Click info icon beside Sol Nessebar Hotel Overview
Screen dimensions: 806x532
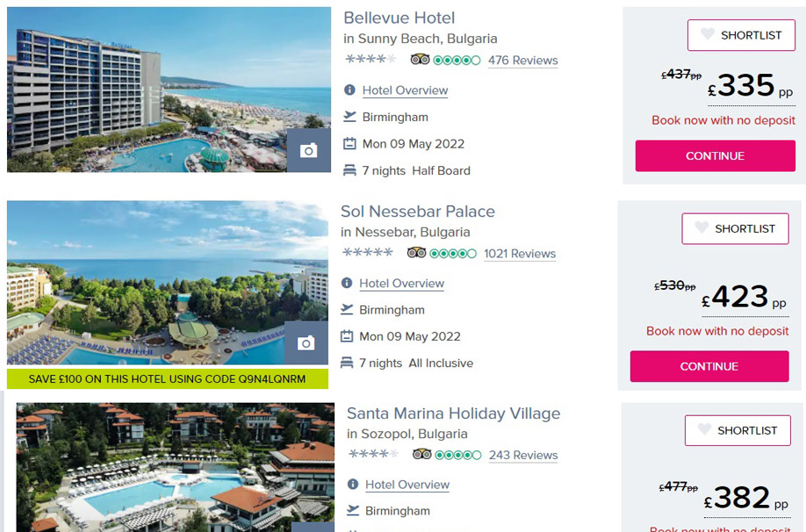347,284
